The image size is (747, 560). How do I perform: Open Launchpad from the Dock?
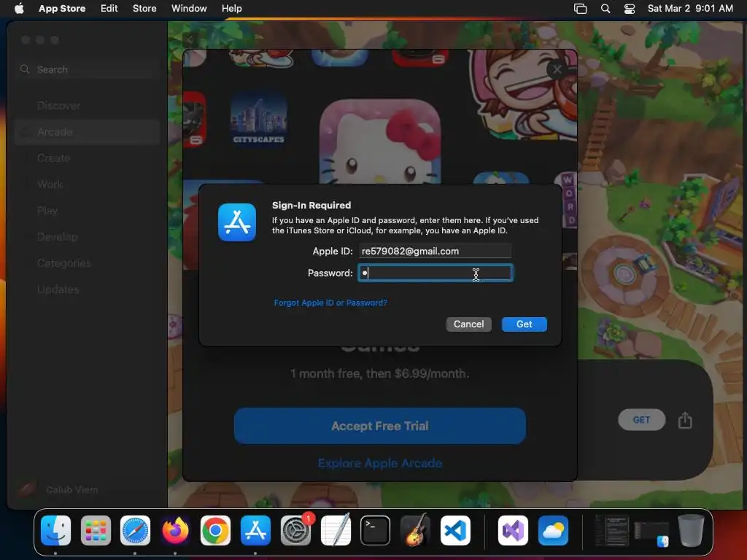(96, 531)
